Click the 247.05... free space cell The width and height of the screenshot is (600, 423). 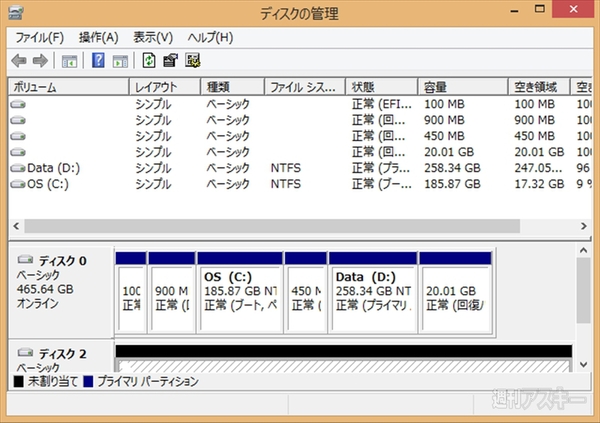point(538,168)
